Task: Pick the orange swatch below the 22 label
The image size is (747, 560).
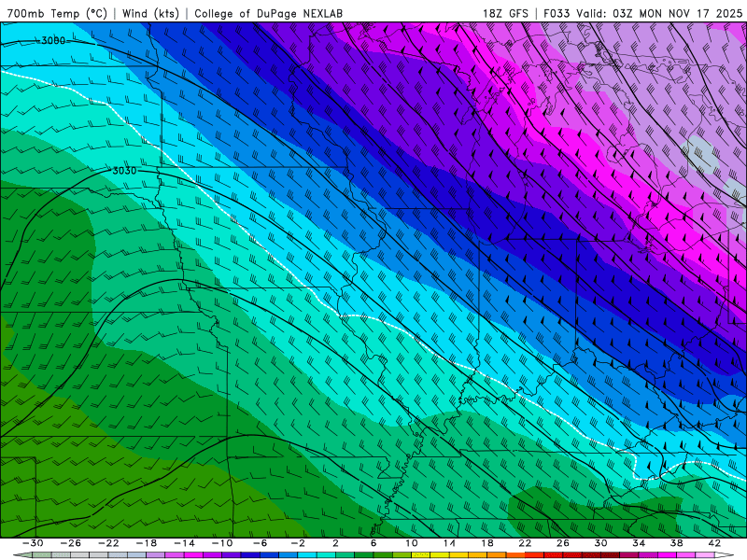Action: (x=515, y=555)
